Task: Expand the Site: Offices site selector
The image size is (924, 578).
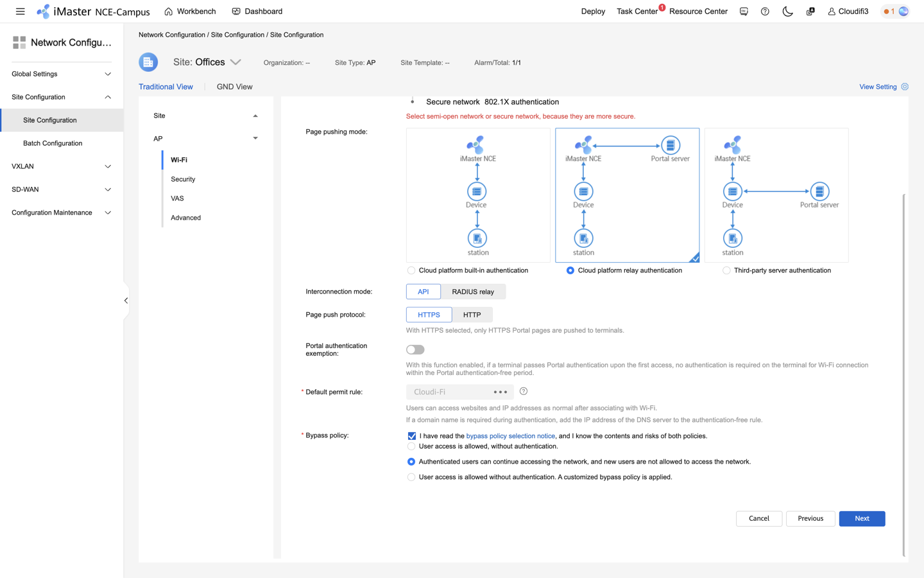Action: pyautogui.click(x=235, y=62)
